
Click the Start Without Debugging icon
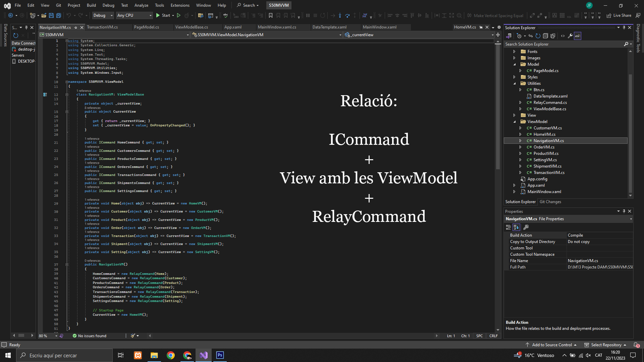pyautogui.click(x=179, y=15)
